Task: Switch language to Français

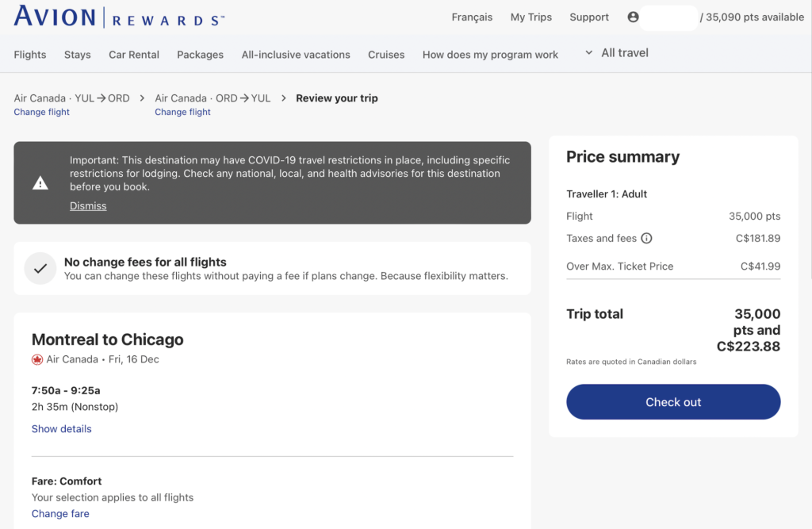Action: click(x=472, y=17)
